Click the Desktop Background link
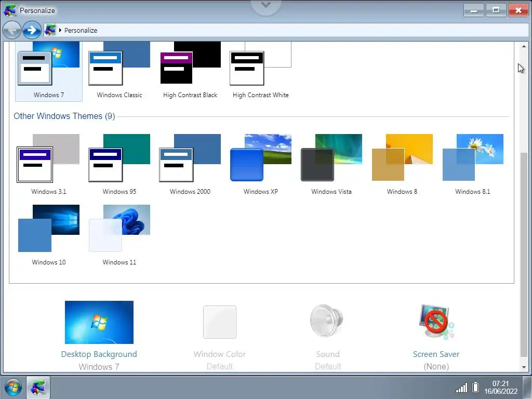Image resolution: width=532 pixels, height=399 pixels. tap(99, 354)
